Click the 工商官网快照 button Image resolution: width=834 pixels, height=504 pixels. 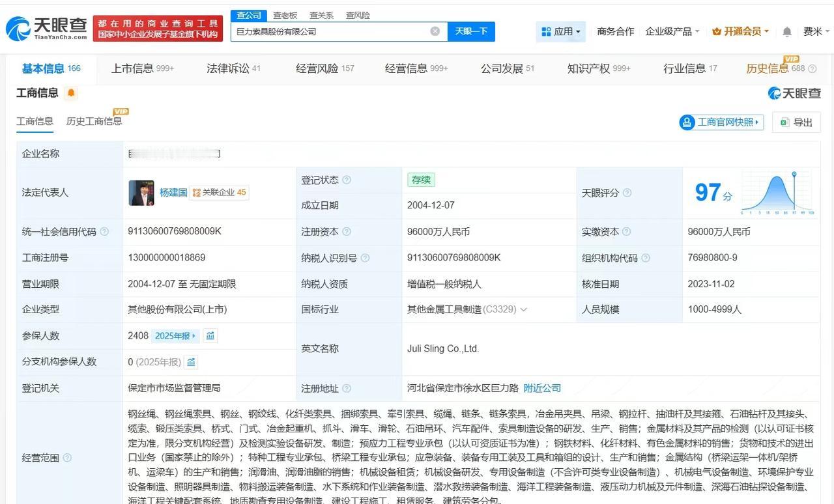[721, 122]
